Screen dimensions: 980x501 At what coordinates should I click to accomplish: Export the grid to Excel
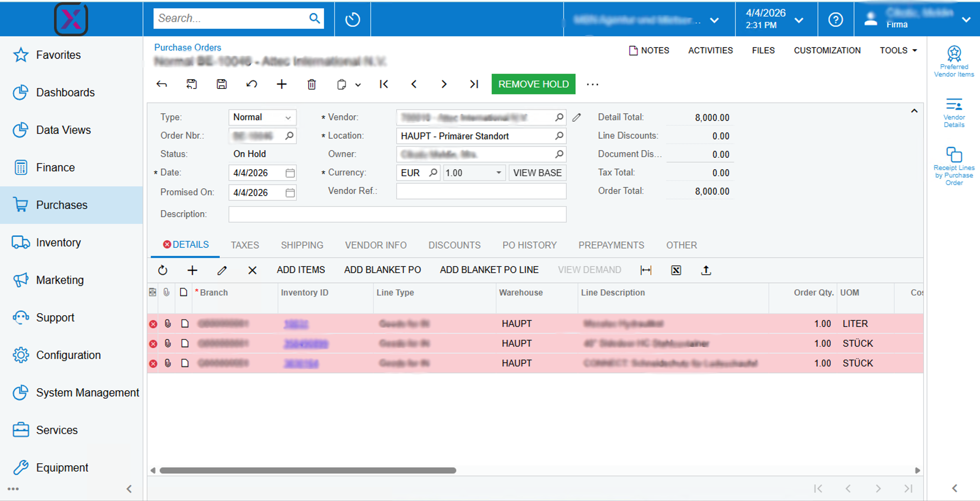pyautogui.click(x=676, y=270)
